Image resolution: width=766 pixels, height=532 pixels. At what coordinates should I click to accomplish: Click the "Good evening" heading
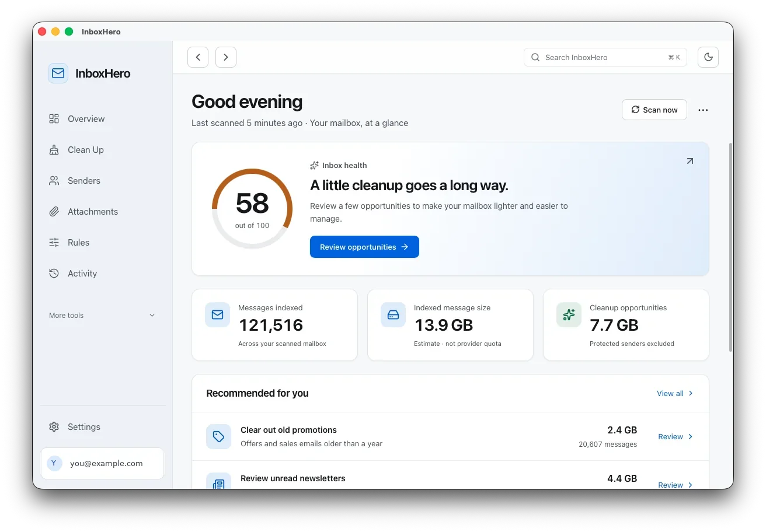point(247,102)
